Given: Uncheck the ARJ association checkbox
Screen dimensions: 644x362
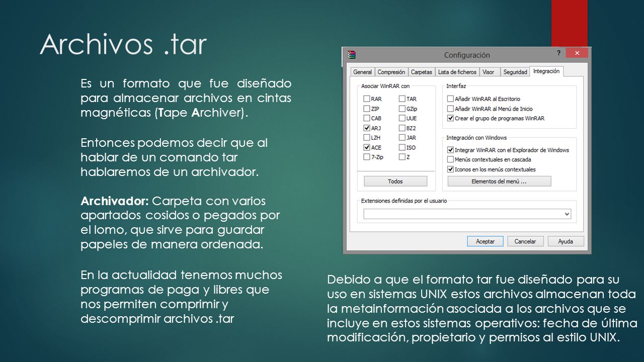Looking at the screenshot, I should pyautogui.click(x=367, y=128).
